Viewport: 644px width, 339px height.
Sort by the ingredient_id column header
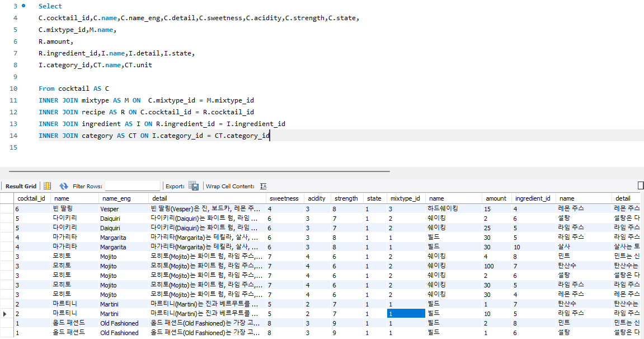point(533,198)
